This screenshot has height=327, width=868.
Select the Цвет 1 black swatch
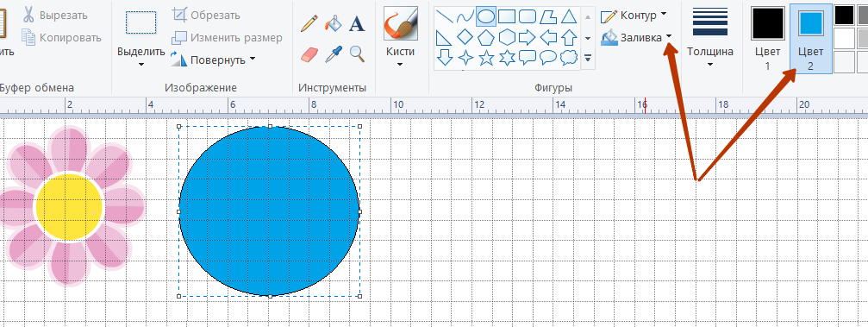coord(768,23)
